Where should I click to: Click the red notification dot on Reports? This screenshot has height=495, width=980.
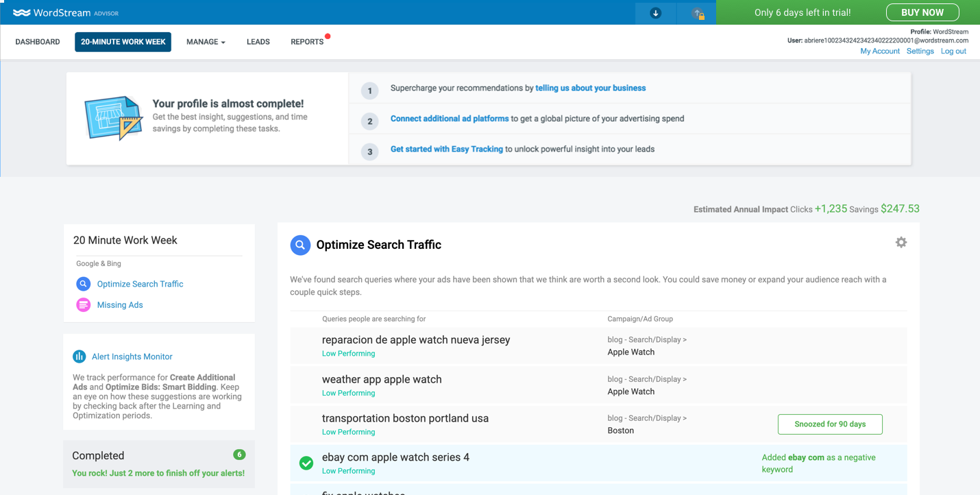(x=328, y=36)
